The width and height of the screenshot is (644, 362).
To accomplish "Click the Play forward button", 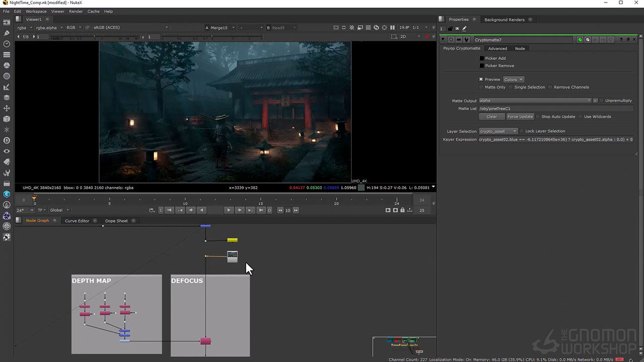I will (x=229, y=210).
